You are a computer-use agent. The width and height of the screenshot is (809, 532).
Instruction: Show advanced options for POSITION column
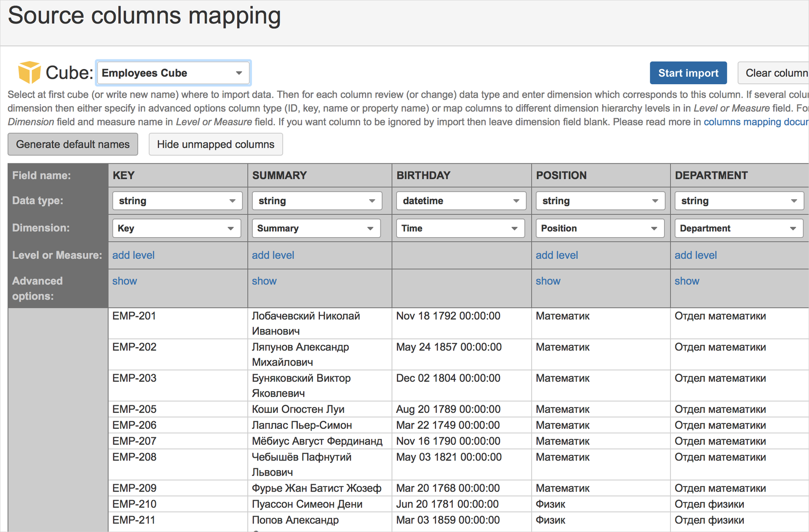(x=548, y=281)
